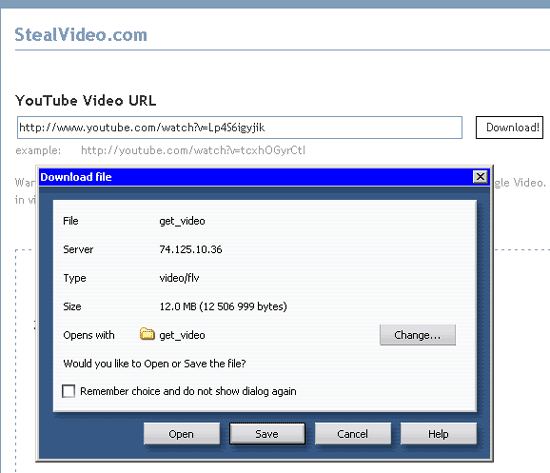Click the folder icon beside get_video
The width and height of the screenshot is (550, 473).
click(147, 334)
